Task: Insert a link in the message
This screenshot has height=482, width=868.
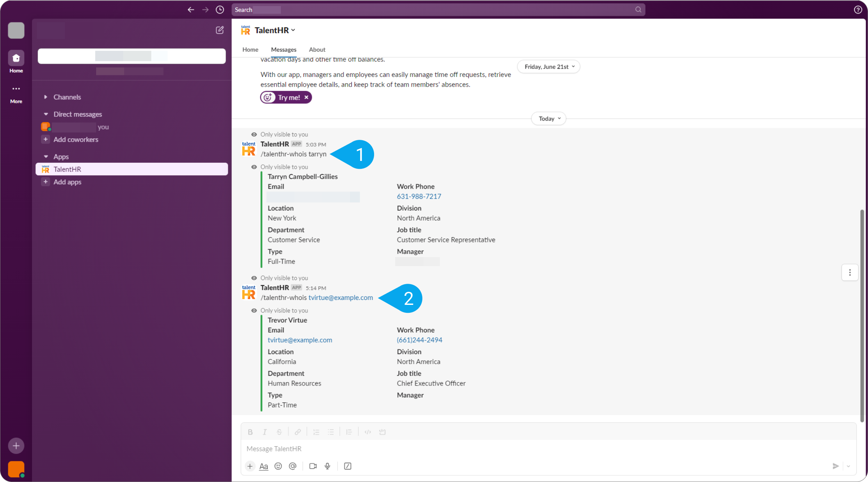Action: [x=298, y=432]
